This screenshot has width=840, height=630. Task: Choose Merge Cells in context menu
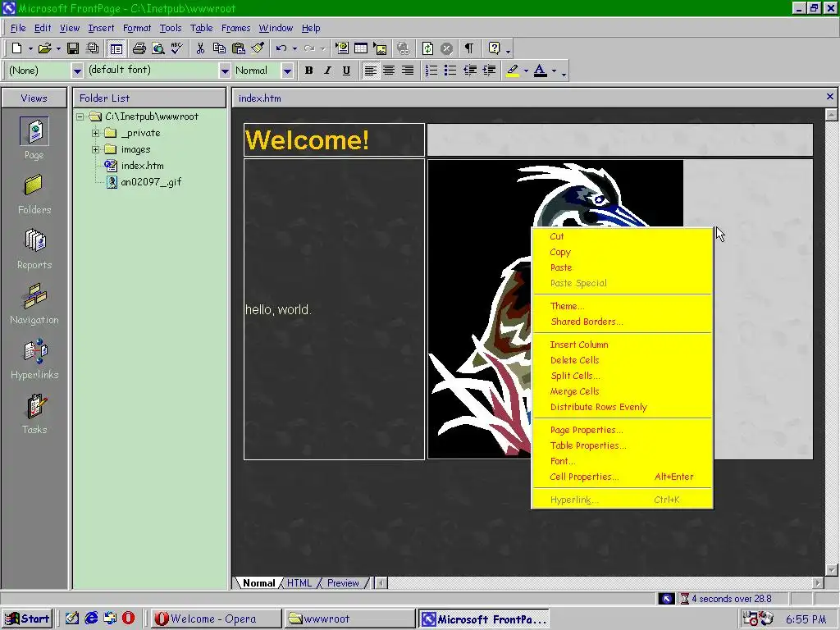622,391
